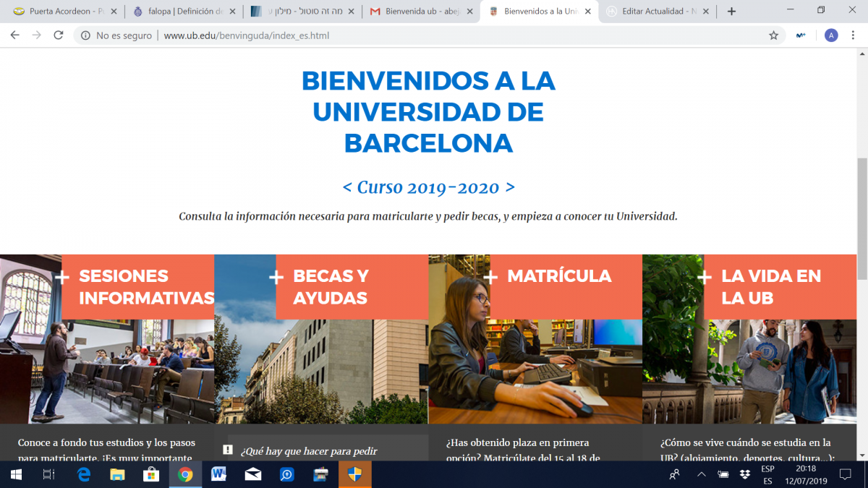The image size is (868, 488).
Task: Expand the plus icon on 'Matrícula'
Action: point(490,277)
